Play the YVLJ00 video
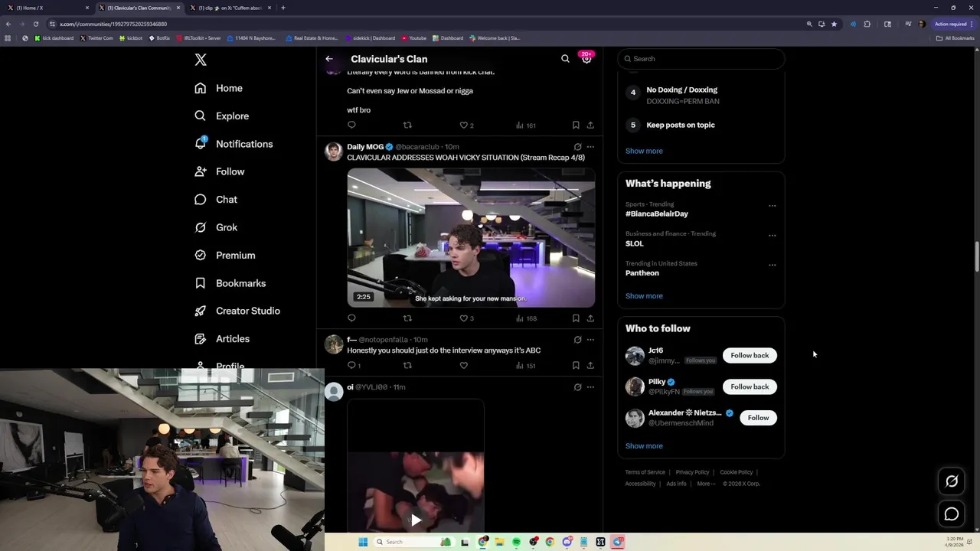 (416, 520)
